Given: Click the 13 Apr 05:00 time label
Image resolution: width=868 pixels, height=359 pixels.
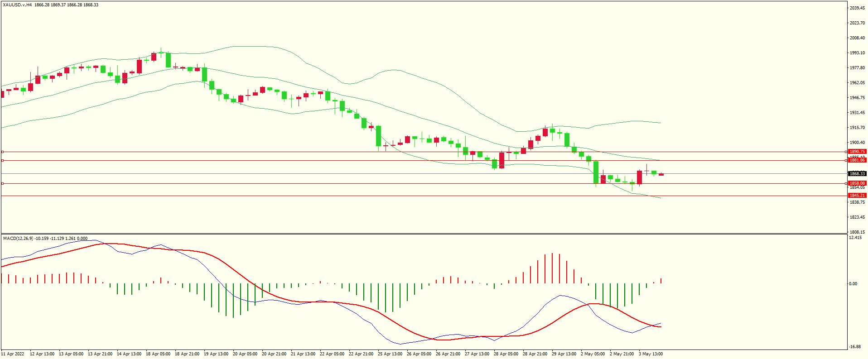Looking at the screenshot, I should (71, 354).
